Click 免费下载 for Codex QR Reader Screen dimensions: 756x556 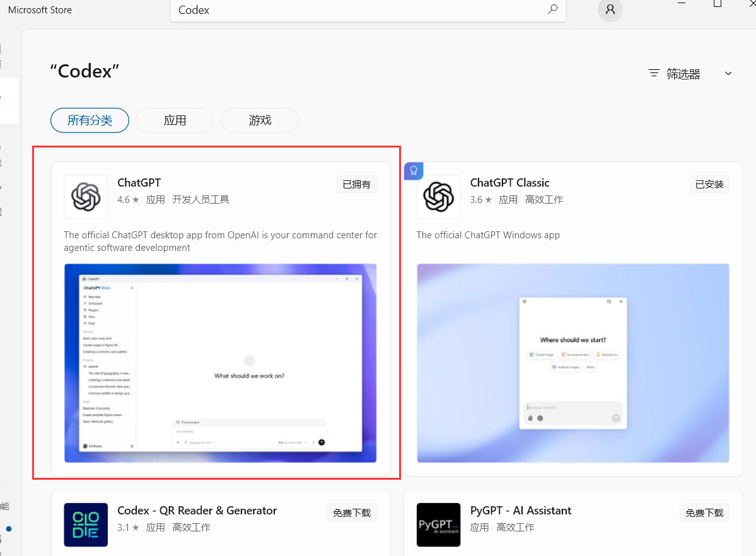coord(351,513)
